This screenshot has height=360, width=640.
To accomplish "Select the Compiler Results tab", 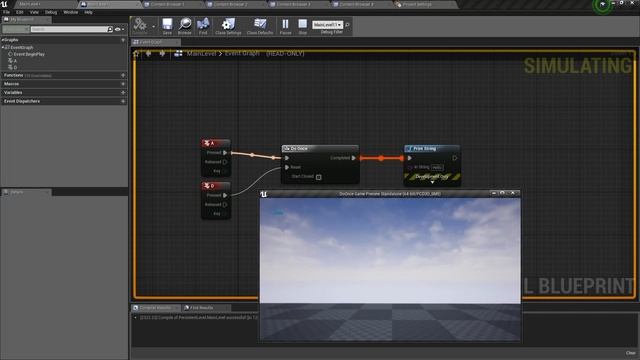I will (x=155, y=308).
